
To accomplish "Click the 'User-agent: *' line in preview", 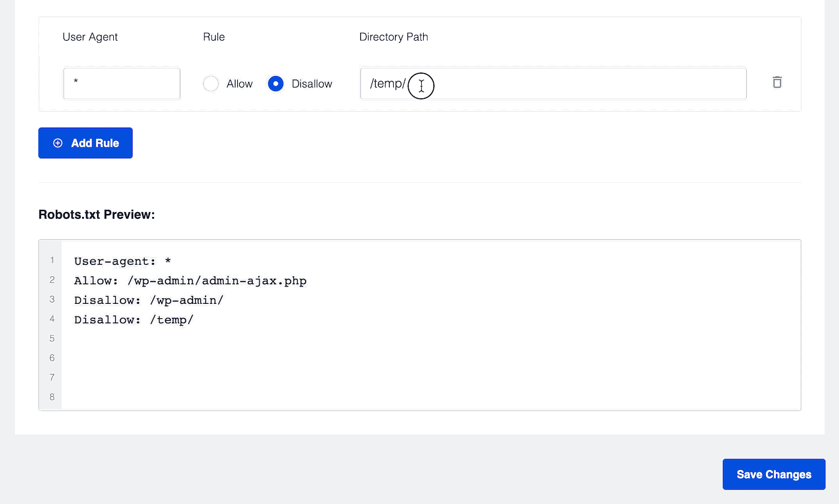I will pos(123,261).
